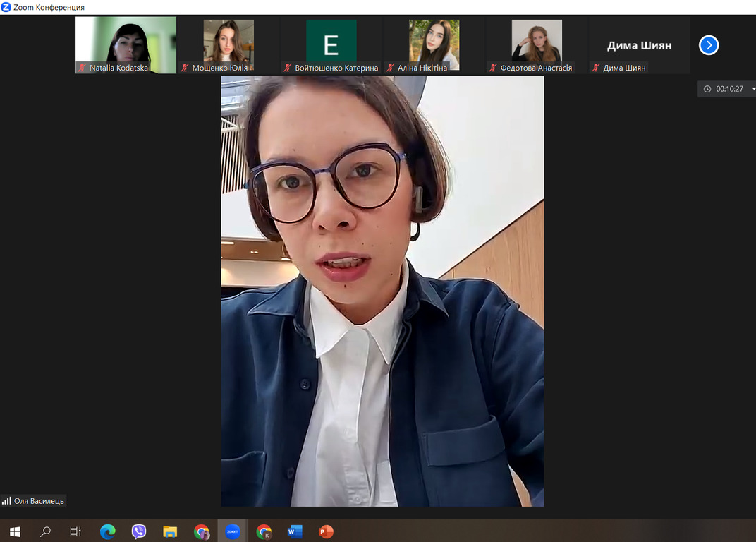Click the small 'Дима Шиян' name label
This screenshot has width=756, height=542.
click(x=624, y=68)
